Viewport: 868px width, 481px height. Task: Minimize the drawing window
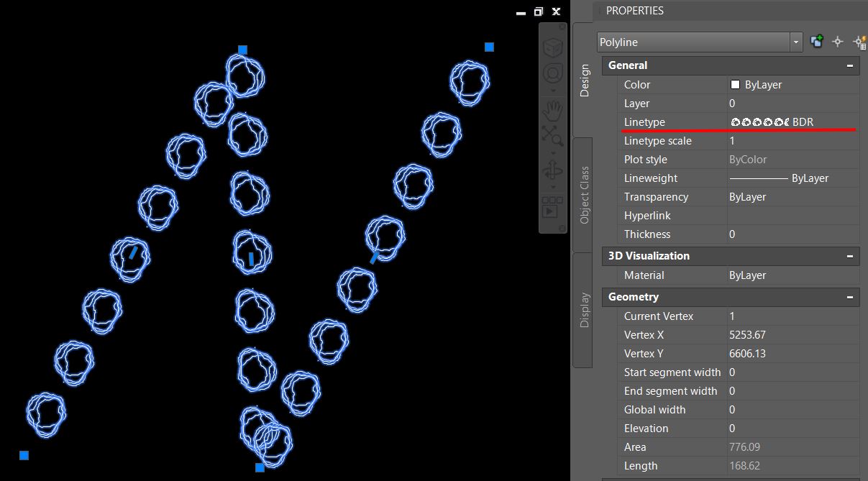521,12
